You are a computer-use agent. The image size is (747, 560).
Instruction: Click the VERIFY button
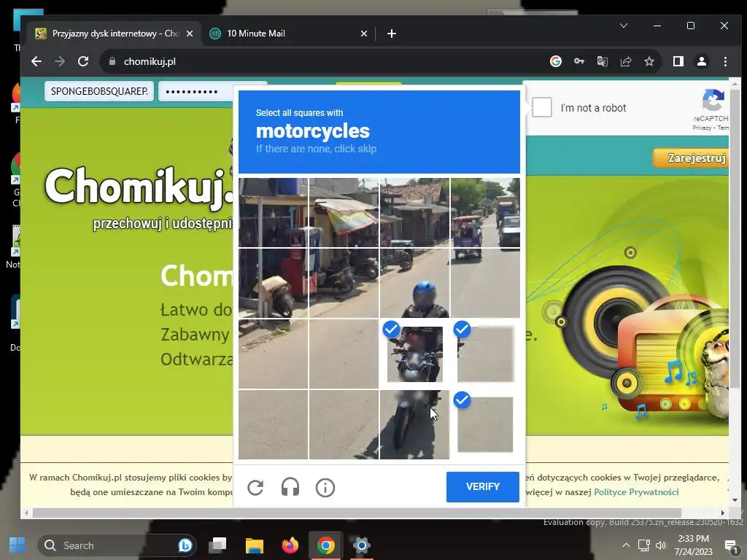point(483,486)
